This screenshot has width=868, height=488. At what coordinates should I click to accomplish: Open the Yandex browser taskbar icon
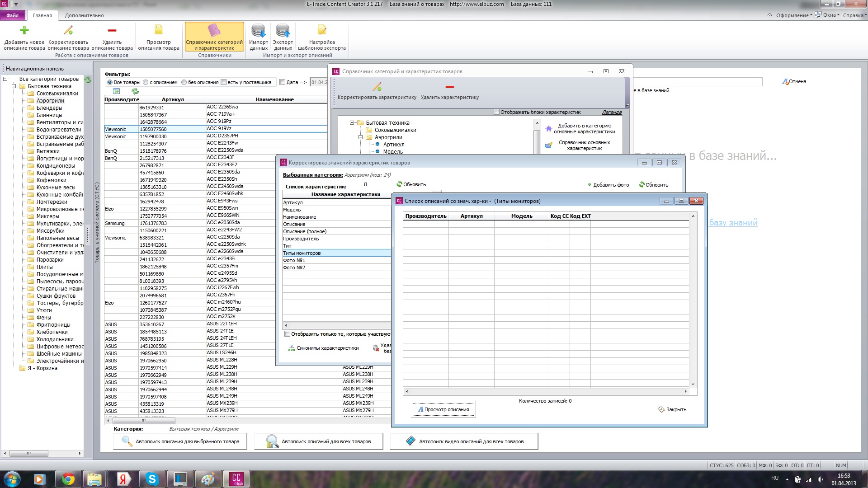[x=124, y=479]
